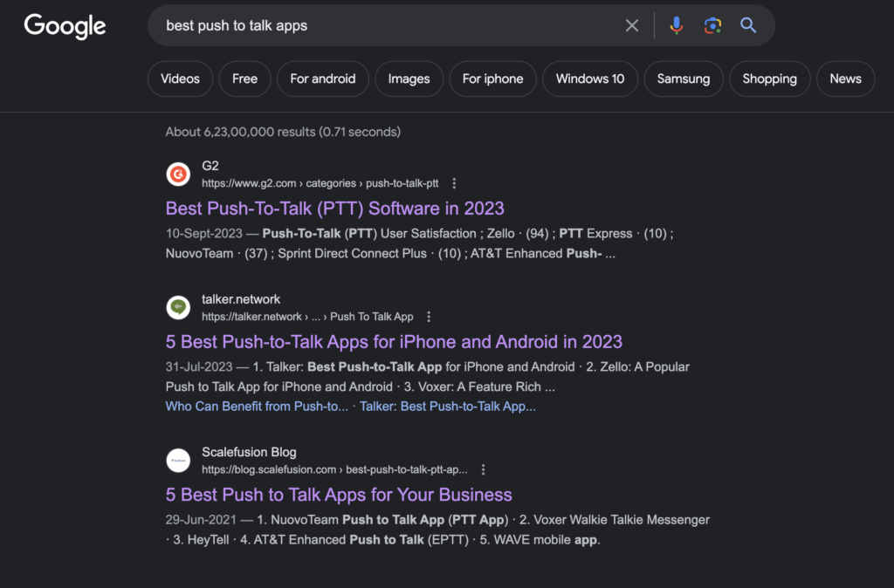Viewport: 894px width, 588px height.
Task: Open more options for G2 result
Action: point(454,183)
